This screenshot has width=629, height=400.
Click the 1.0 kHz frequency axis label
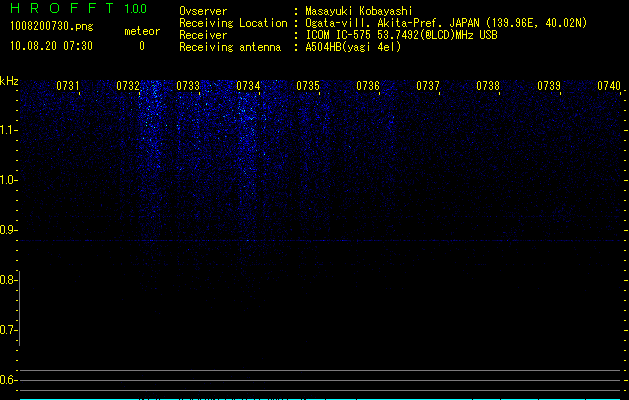(x=8, y=180)
